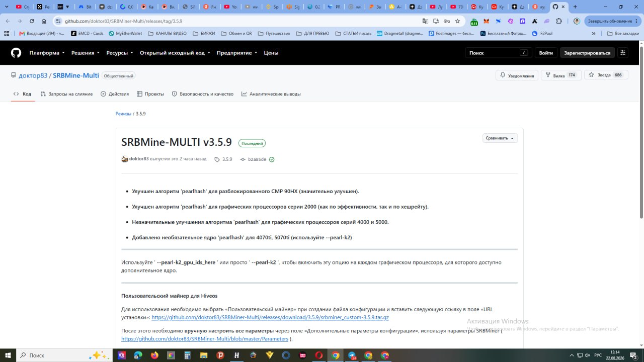644x362 pixels.
Task: Open the Запросы на слияние tab
Action: (x=66, y=94)
